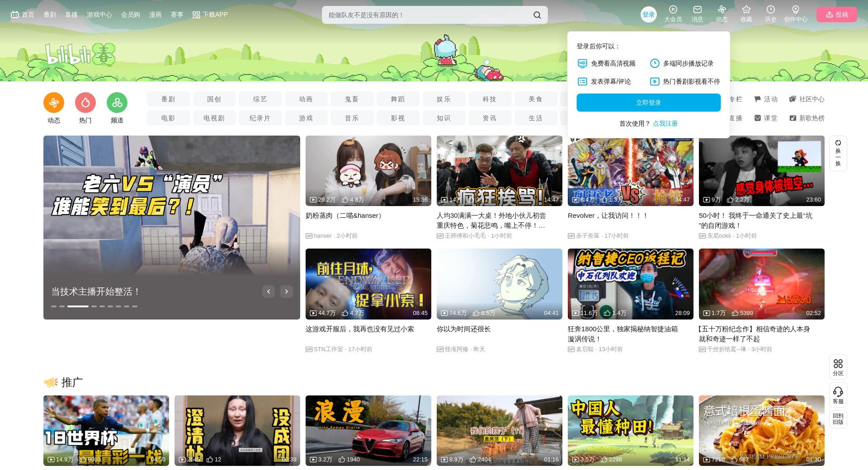Open the 综艺 category
The image size is (868, 470).
(260, 99)
